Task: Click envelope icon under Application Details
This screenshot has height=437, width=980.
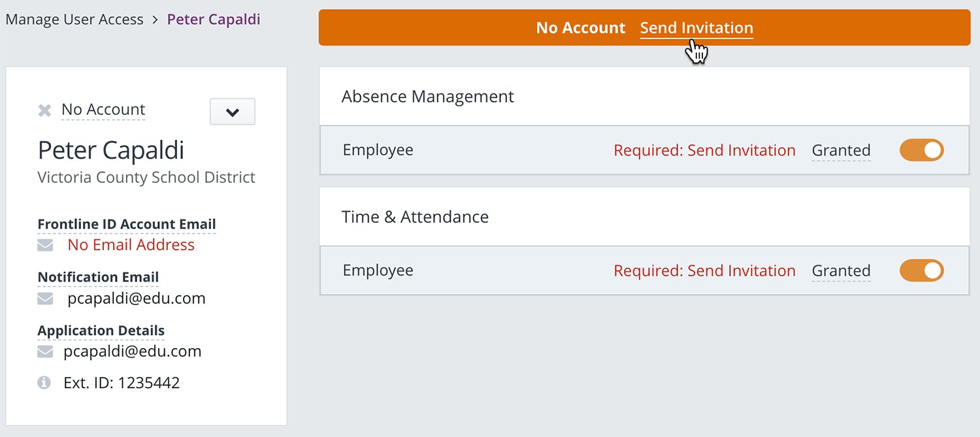Action: [45, 351]
